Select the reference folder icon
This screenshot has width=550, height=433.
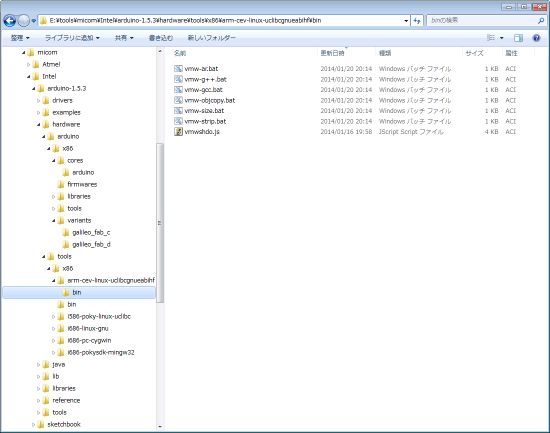[46, 400]
